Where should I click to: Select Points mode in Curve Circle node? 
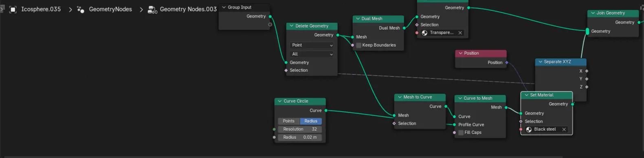[289, 121]
